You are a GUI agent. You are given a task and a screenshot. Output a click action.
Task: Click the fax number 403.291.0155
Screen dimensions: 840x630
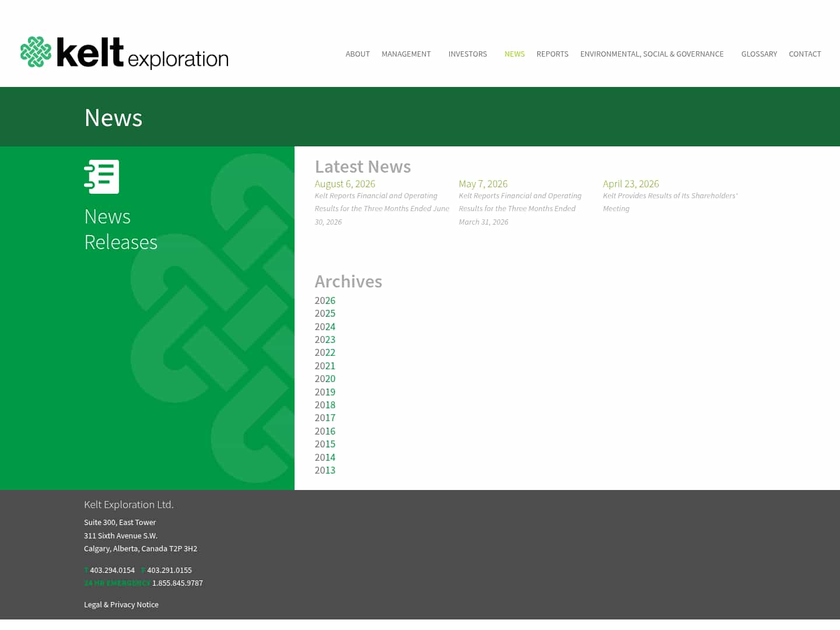pos(169,570)
